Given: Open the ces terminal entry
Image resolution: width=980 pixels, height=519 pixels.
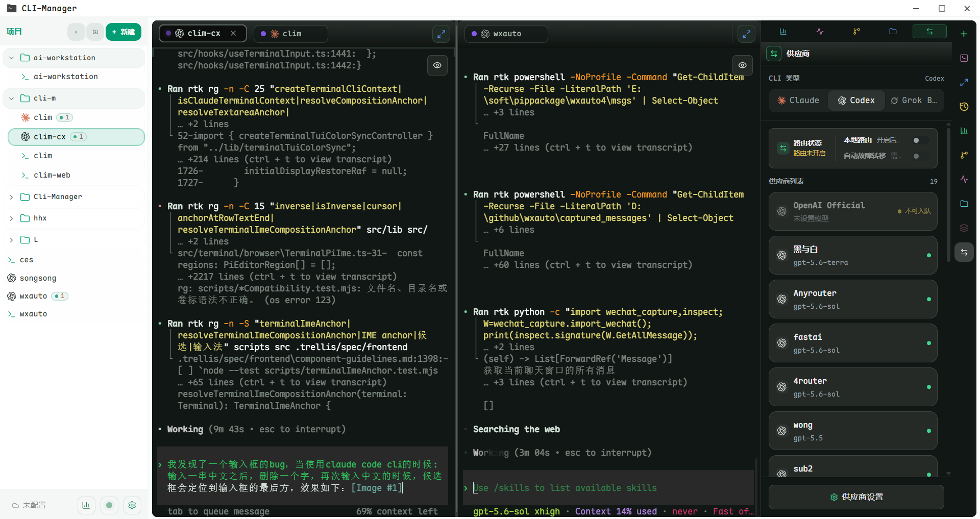Looking at the screenshot, I should point(74,260).
